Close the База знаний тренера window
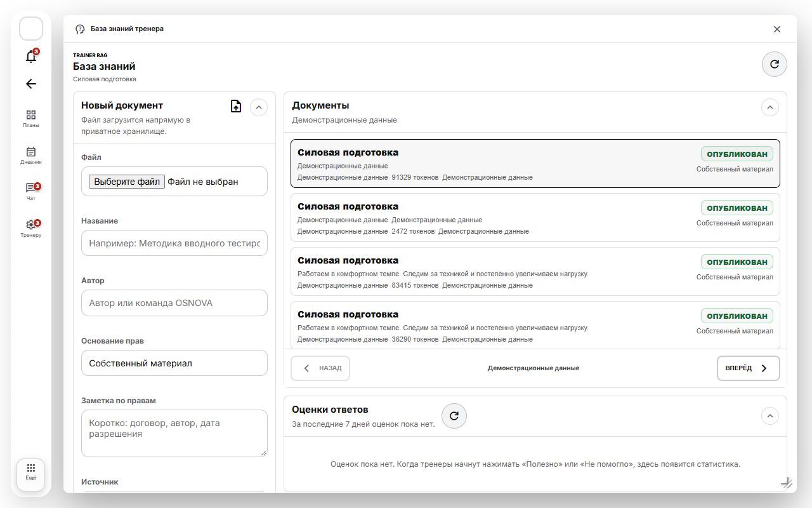This screenshot has width=812, height=508. 777,29
